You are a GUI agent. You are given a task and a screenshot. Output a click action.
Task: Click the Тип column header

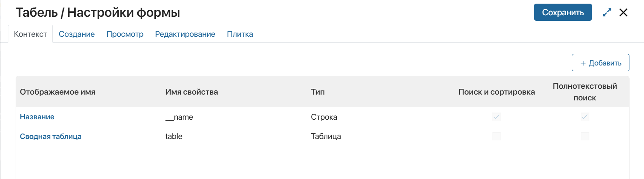click(317, 92)
